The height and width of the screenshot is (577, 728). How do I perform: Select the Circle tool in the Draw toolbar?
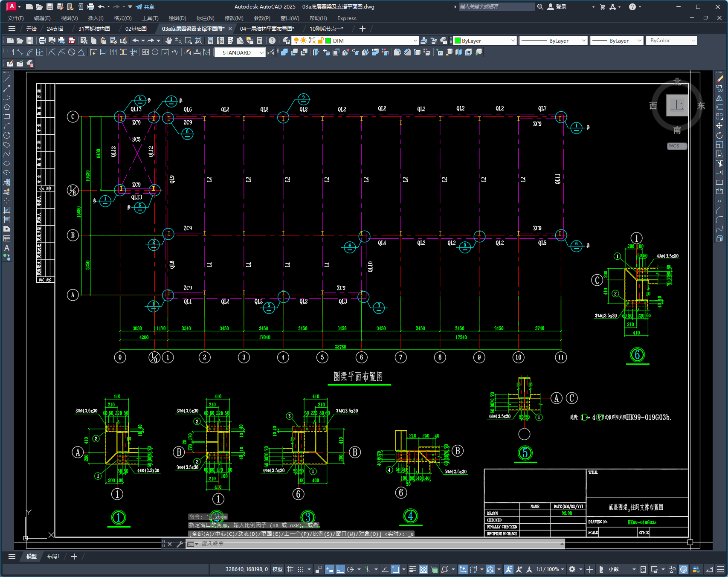(x=7, y=135)
